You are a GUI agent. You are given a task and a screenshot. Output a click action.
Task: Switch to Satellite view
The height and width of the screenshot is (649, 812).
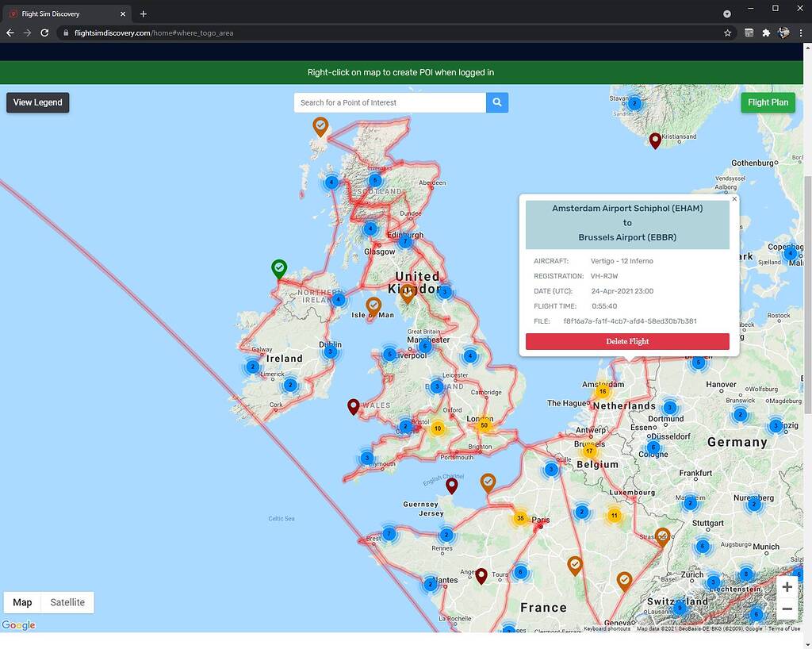67,602
